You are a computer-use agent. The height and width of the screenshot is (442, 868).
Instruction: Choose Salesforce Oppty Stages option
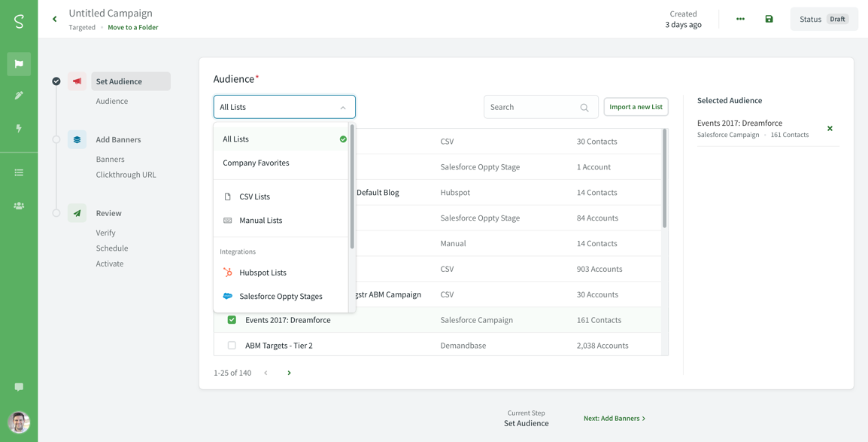click(281, 297)
